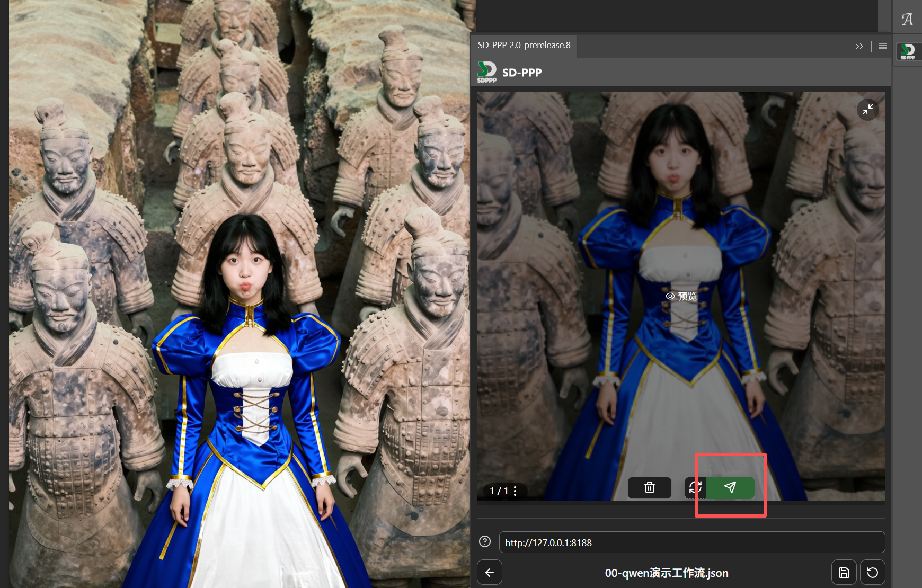This screenshot has height=588, width=922.
Task: Open help via the question mark icon
Action: [x=484, y=541]
